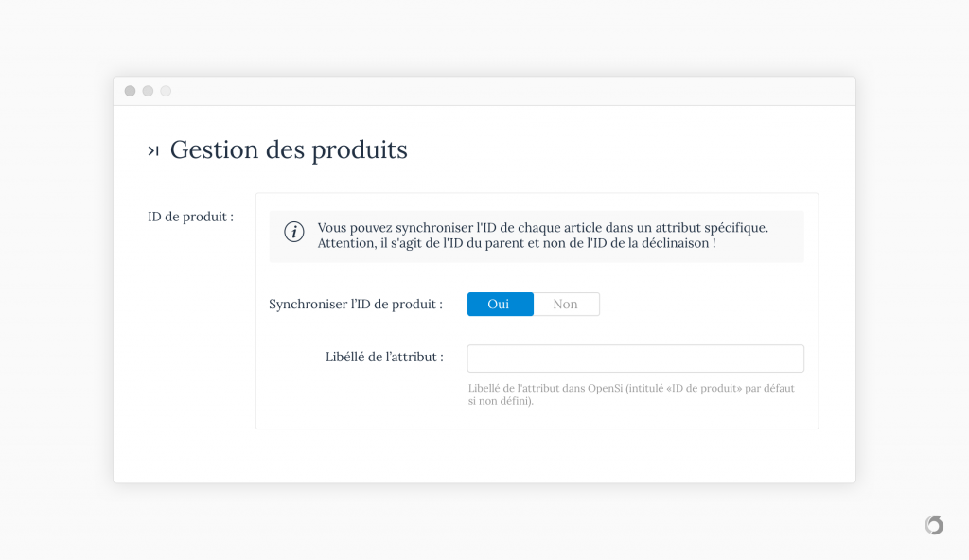Click the circled info icon in the notice
The height and width of the screenshot is (560, 969).
coord(294,232)
